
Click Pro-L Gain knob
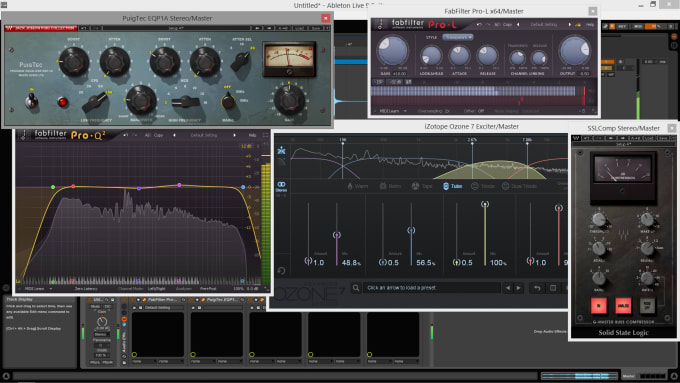pyautogui.click(x=392, y=50)
